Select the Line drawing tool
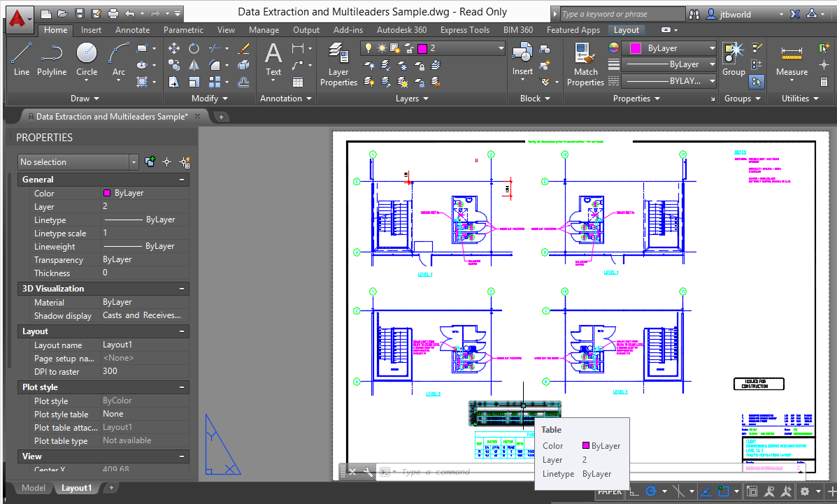 coord(22,59)
